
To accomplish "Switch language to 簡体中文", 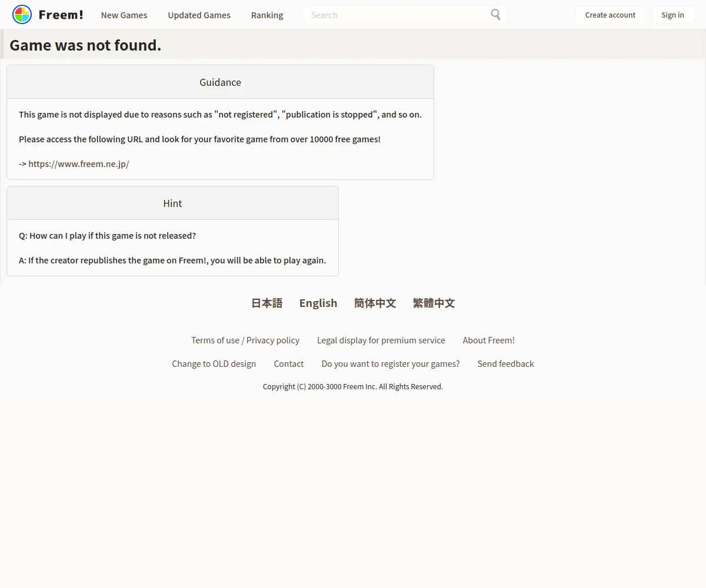I will coord(375,303).
